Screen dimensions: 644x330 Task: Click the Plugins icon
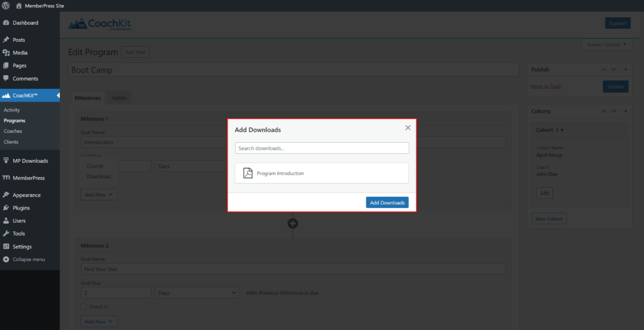[x=6, y=208]
